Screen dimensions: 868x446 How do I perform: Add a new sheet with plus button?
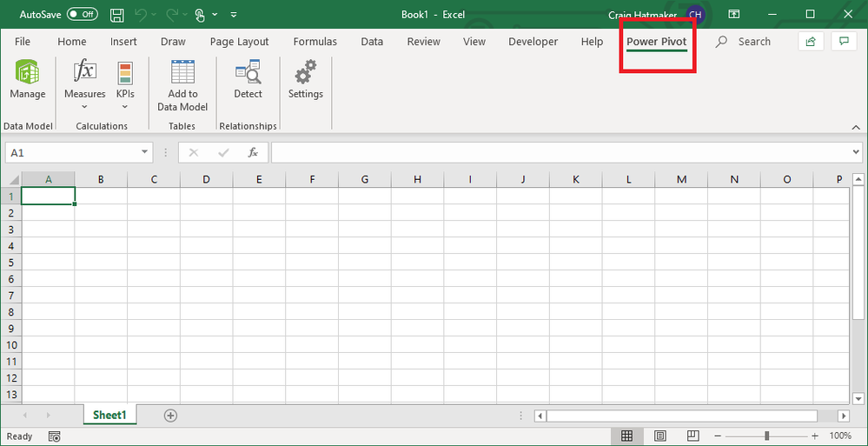point(170,415)
